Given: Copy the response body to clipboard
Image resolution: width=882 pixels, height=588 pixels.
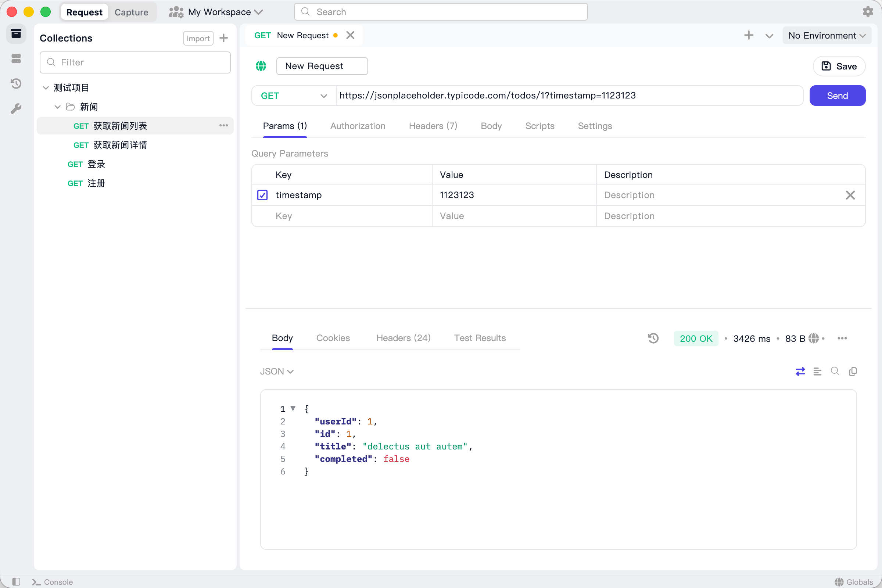Looking at the screenshot, I should click(853, 371).
